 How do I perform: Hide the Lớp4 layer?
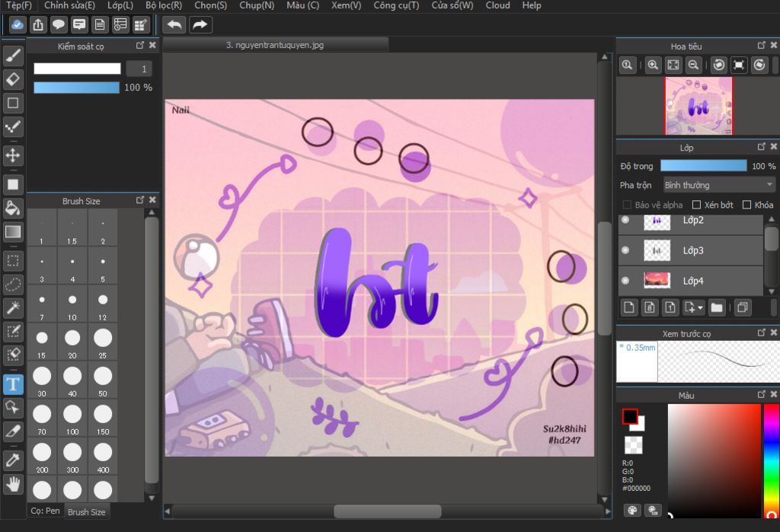tap(625, 280)
